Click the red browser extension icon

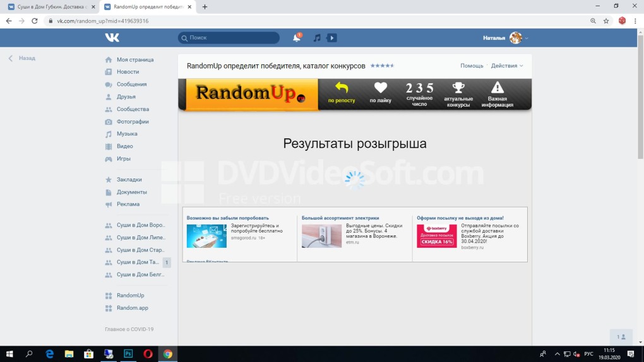pos(622,21)
